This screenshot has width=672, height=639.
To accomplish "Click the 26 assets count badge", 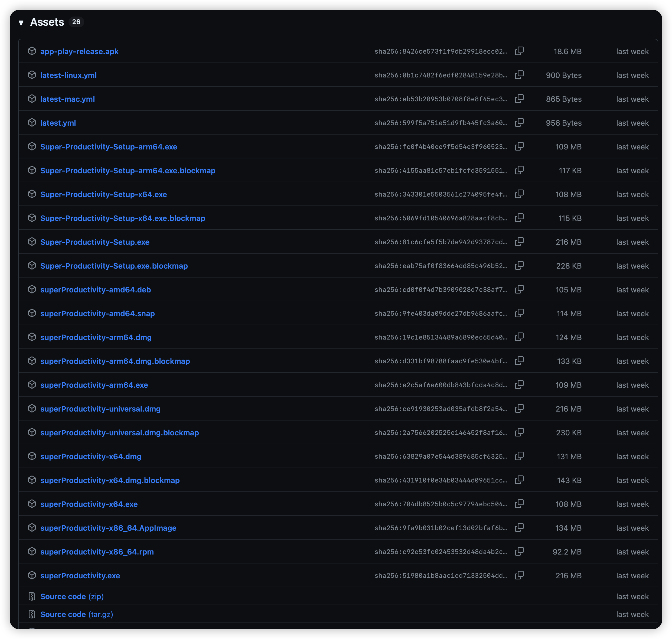I will pyautogui.click(x=76, y=22).
